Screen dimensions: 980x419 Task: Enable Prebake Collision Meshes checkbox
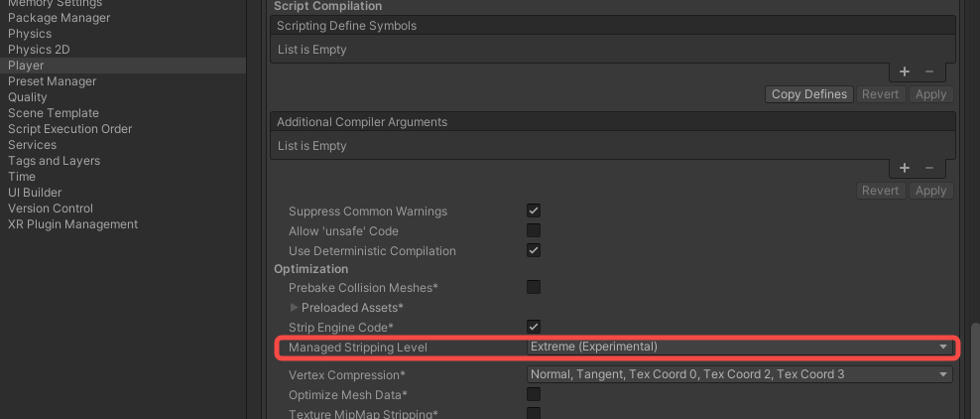click(x=534, y=288)
